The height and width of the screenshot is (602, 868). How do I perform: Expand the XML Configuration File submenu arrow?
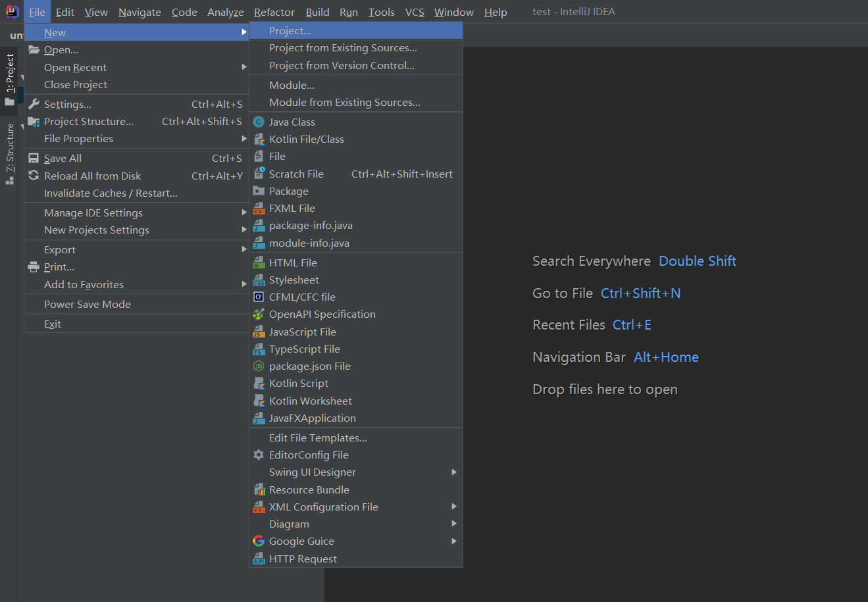coord(454,507)
